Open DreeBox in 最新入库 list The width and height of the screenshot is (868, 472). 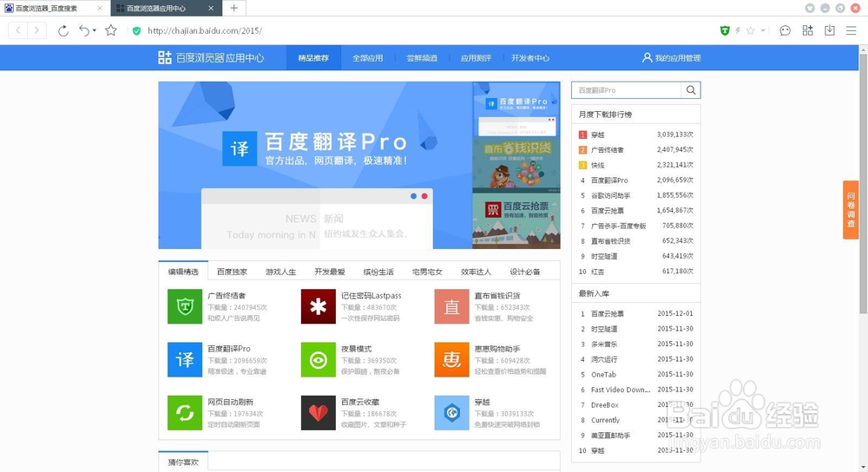coord(605,405)
